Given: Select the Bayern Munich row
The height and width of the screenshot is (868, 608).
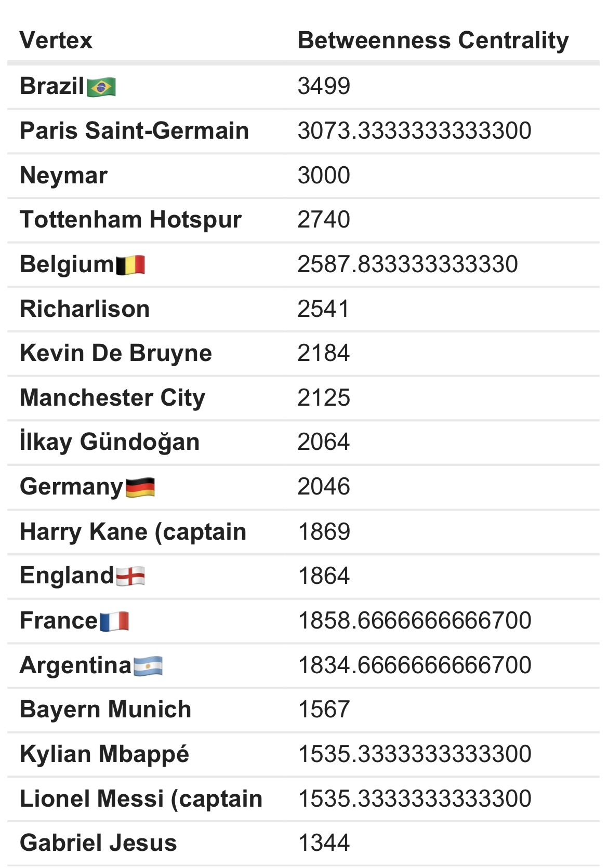Looking at the screenshot, I should 303,710.
